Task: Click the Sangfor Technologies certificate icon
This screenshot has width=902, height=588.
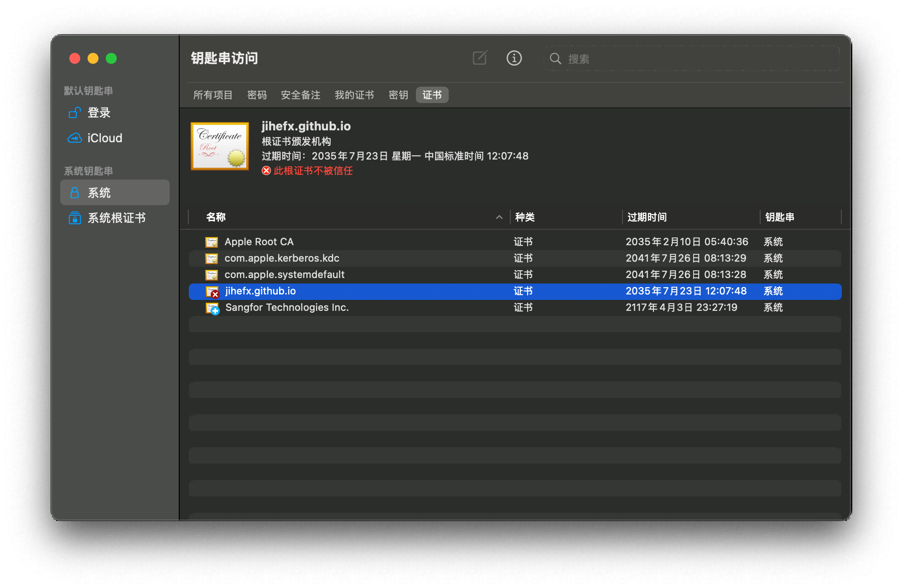Action: tap(212, 308)
